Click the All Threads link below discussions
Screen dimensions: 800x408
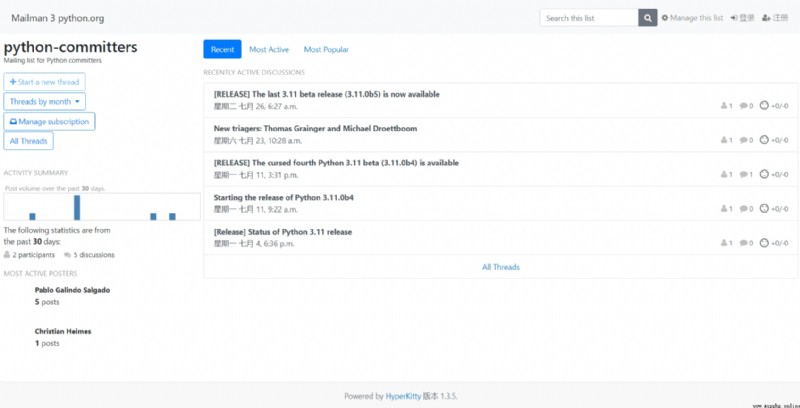[501, 267]
